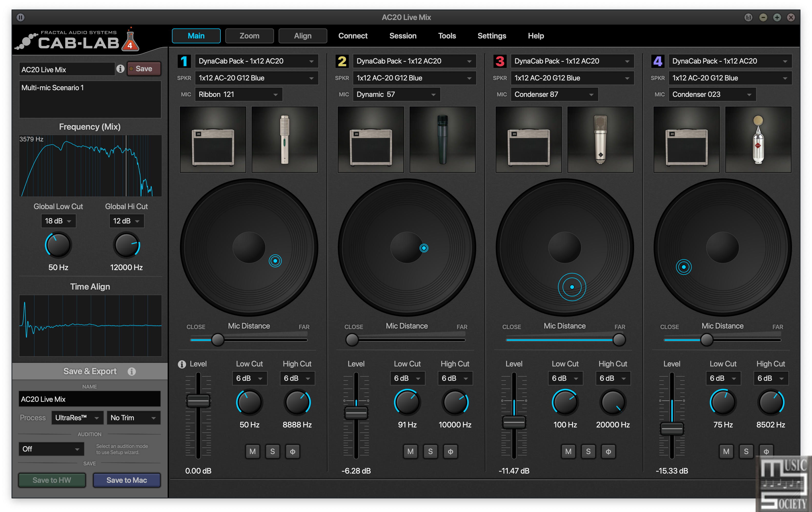
Task: Click Global Low Cut 50 Hz knob
Action: [58, 245]
